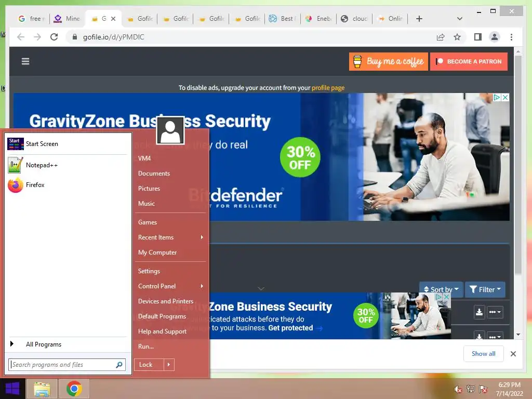532x399 pixels.
Task: Click Become a Patron button
Action: (469, 61)
